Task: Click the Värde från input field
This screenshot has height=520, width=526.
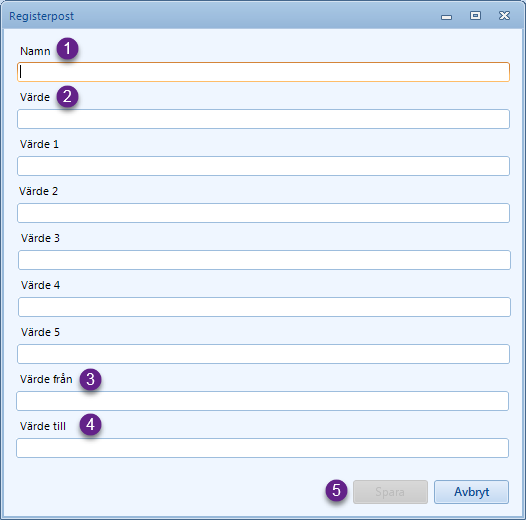Action: tap(262, 401)
